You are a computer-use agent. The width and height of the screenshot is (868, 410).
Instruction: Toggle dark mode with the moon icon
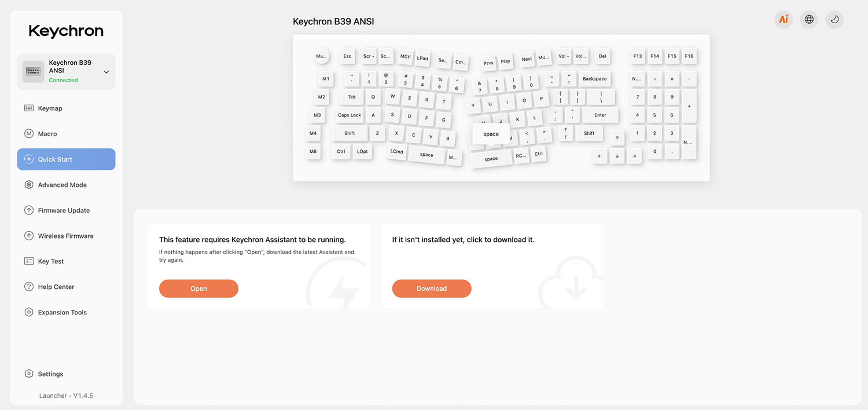(834, 19)
